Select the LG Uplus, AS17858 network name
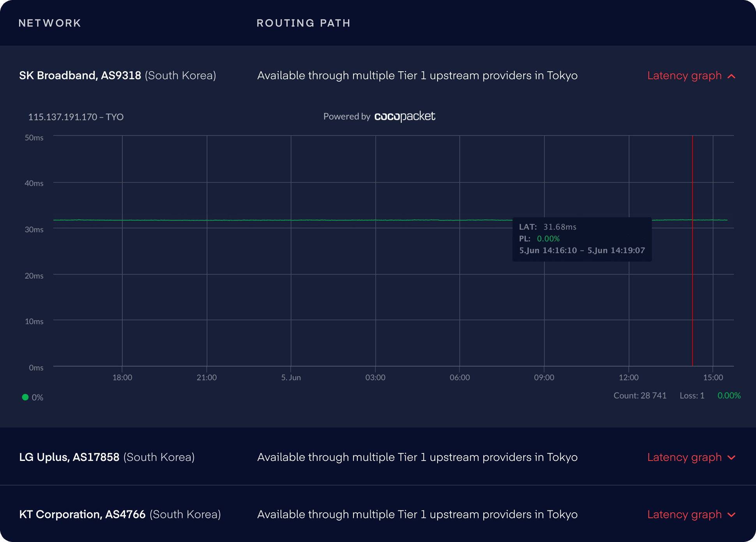This screenshot has height=542, width=756. point(69,457)
